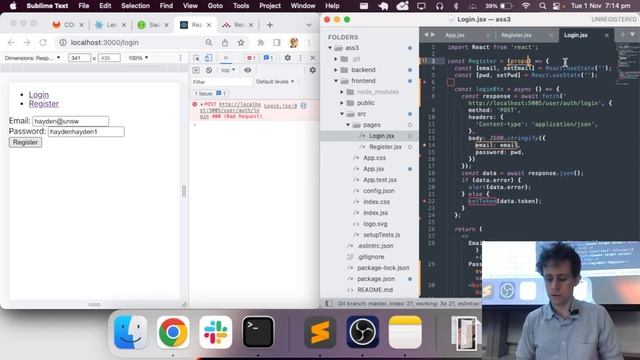This screenshot has width=640, height=360.
Task: Bookmark this page with the star icon
Action: [241, 42]
